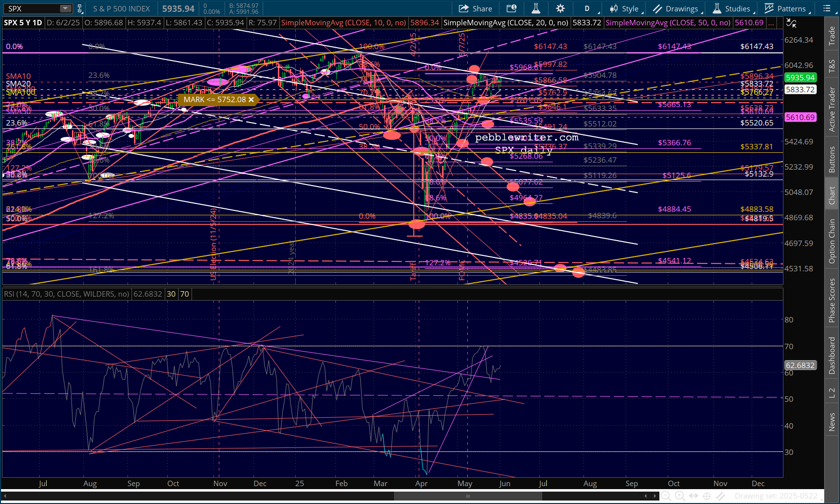This screenshot has width=840, height=504.
Task: Zoom out using the magnifier minus icon
Action: (666, 496)
